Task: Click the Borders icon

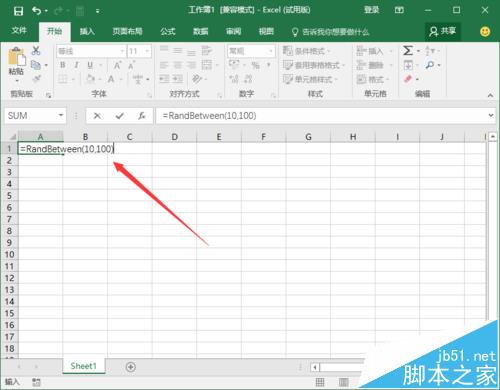Action: click(63, 79)
